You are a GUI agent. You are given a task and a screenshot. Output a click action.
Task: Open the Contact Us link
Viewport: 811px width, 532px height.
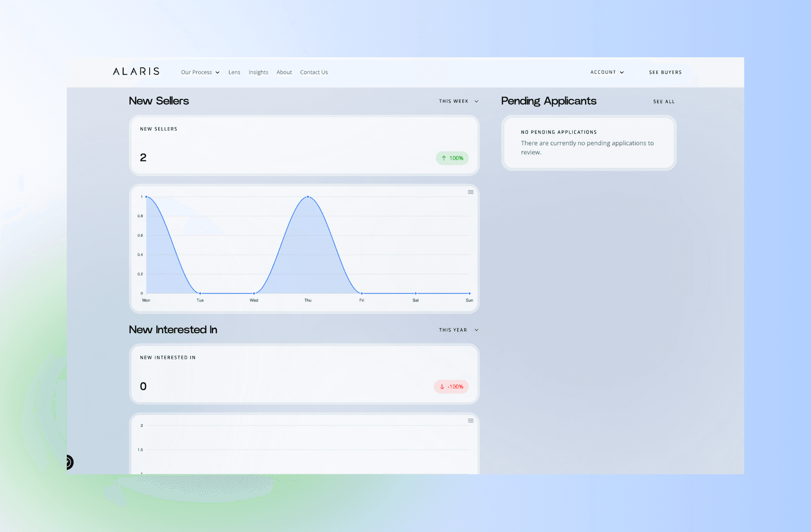314,72
